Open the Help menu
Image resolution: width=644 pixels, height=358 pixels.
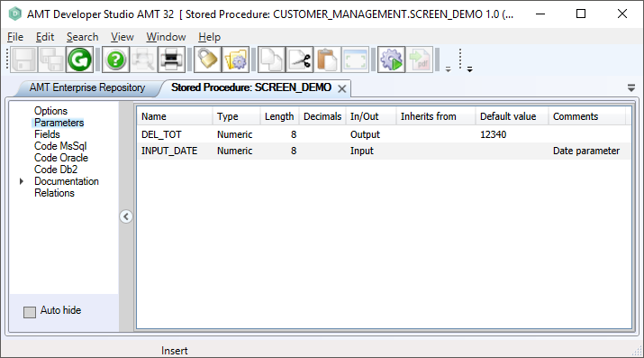click(210, 37)
